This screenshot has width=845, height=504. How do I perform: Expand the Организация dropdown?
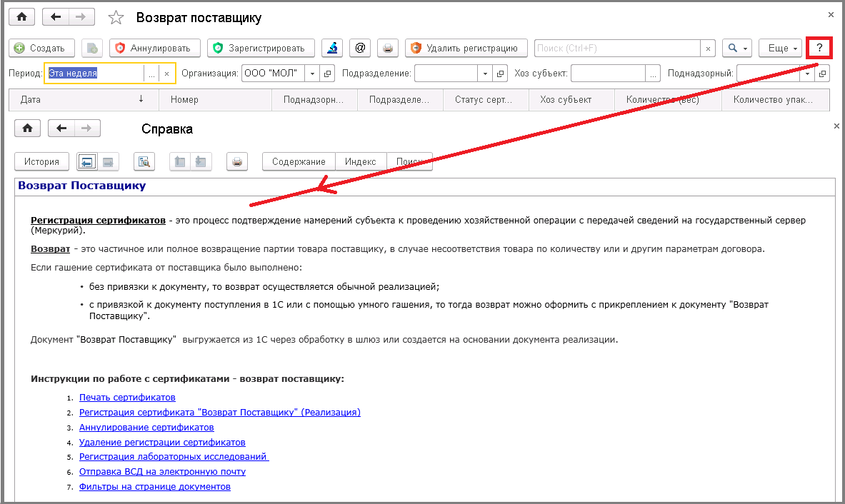[312, 74]
